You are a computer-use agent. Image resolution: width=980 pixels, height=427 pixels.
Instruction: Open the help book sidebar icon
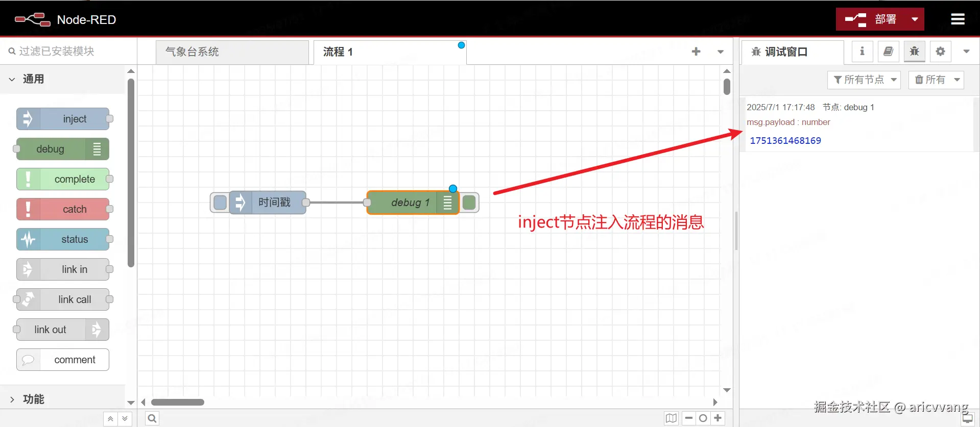tap(888, 51)
